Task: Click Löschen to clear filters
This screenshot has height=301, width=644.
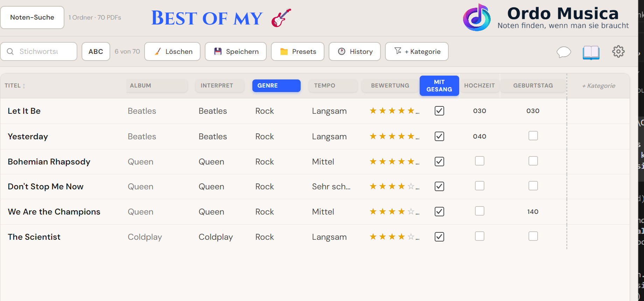Action: (173, 51)
